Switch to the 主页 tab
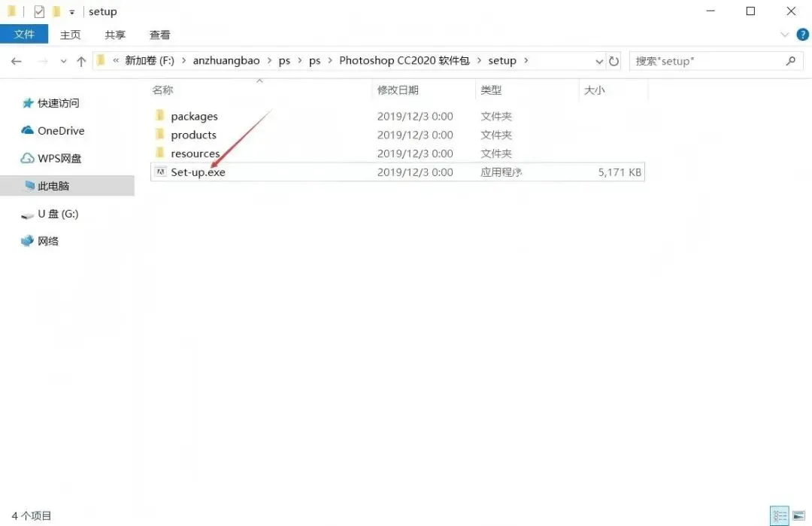The height and width of the screenshot is (526, 812). tap(71, 35)
